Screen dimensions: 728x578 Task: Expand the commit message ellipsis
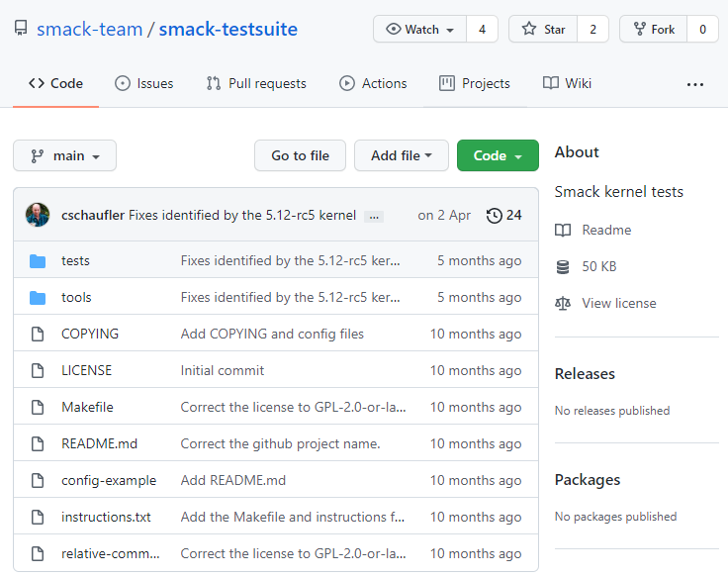[374, 217]
